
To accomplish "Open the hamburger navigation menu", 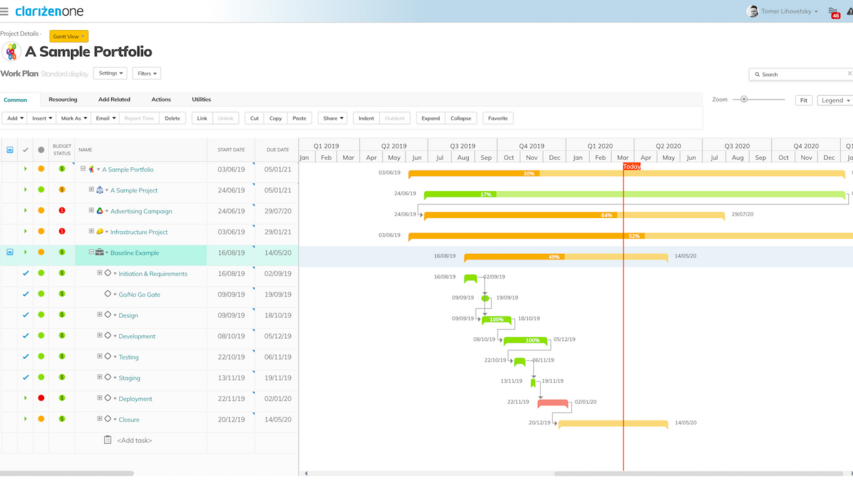I will pos(5,11).
